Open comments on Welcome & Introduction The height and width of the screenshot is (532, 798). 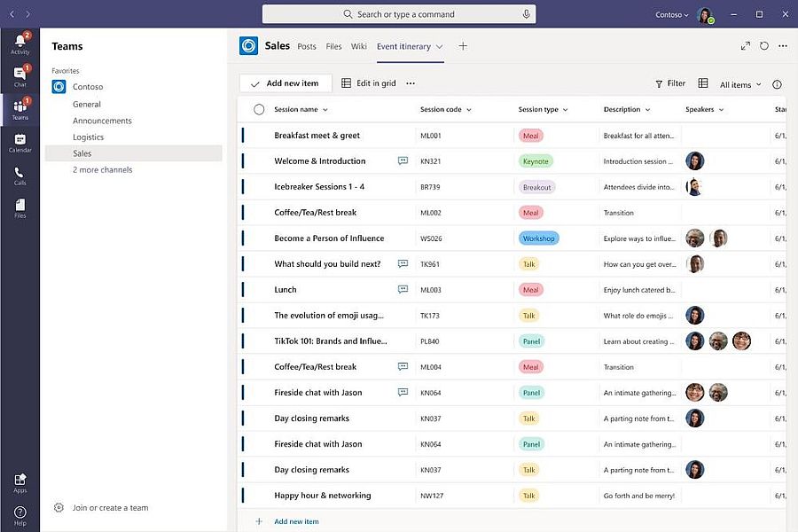click(403, 160)
